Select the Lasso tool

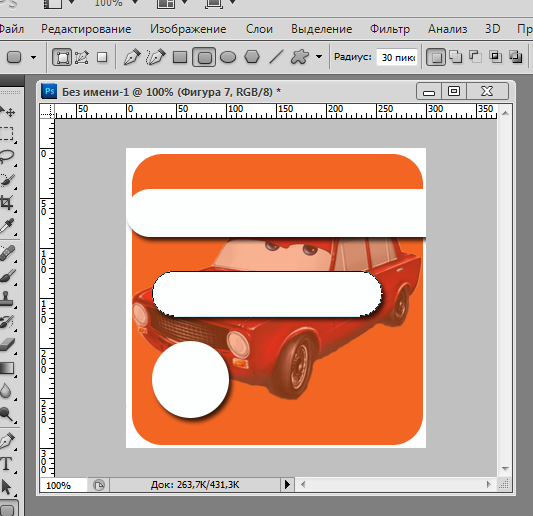[x=7, y=157]
